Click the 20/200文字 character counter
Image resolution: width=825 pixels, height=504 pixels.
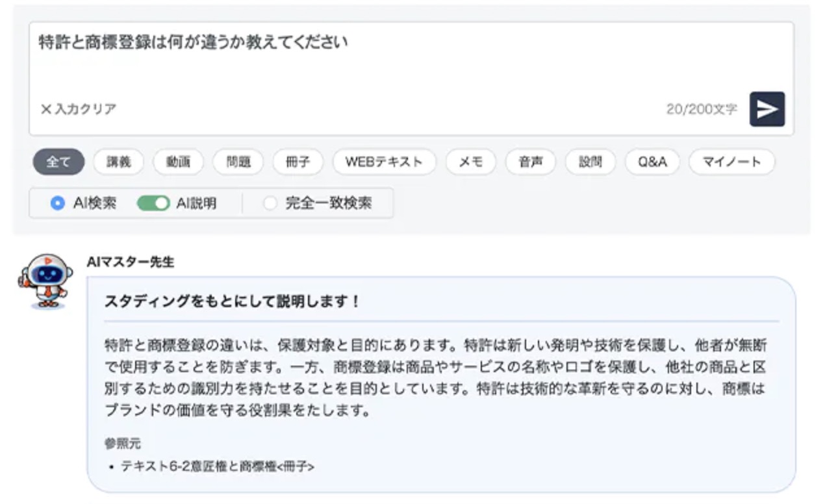coord(702,109)
